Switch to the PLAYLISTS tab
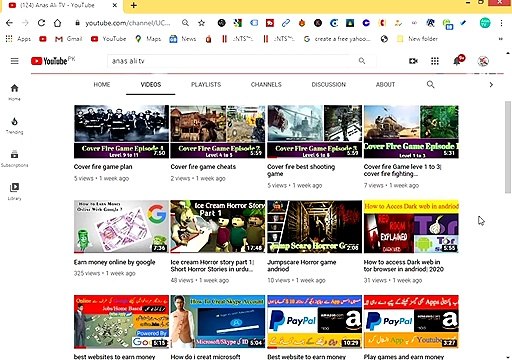The height and width of the screenshot is (360, 512). tap(206, 84)
